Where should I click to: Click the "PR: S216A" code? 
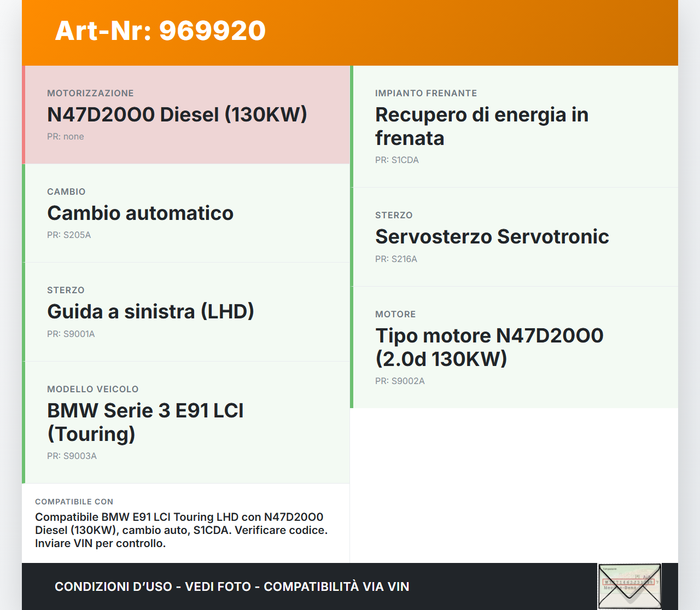396,259
